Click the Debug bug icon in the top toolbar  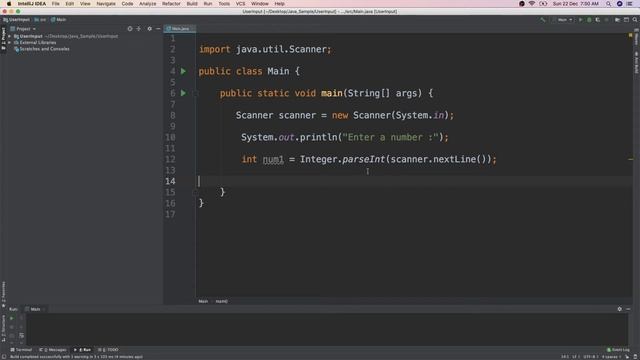[x=589, y=20]
